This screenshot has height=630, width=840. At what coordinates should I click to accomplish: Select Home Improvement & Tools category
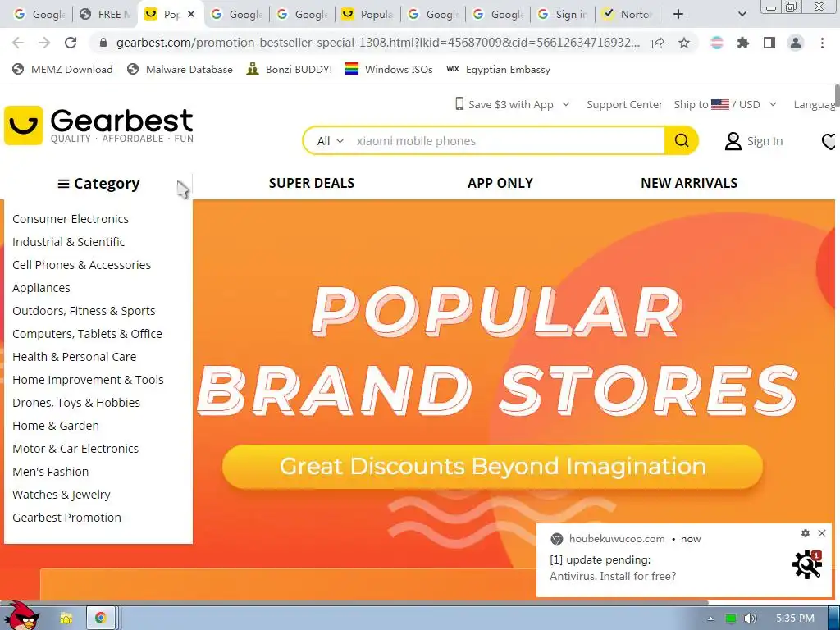[x=88, y=380]
